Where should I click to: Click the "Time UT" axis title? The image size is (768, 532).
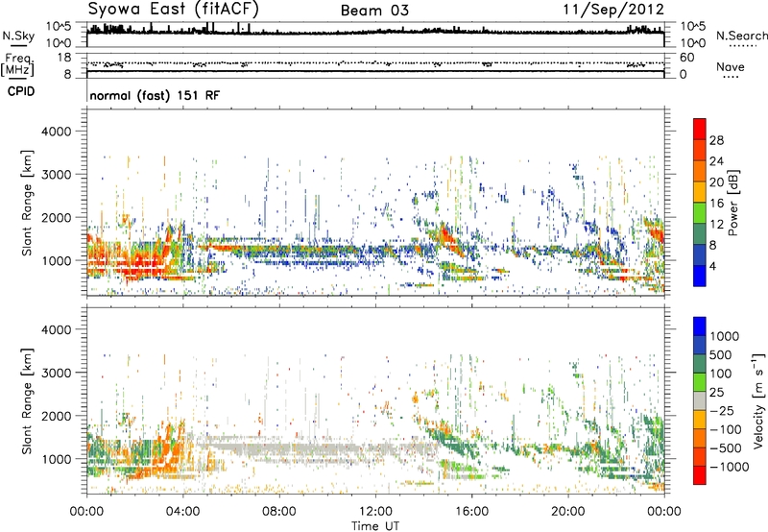click(375, 526)
